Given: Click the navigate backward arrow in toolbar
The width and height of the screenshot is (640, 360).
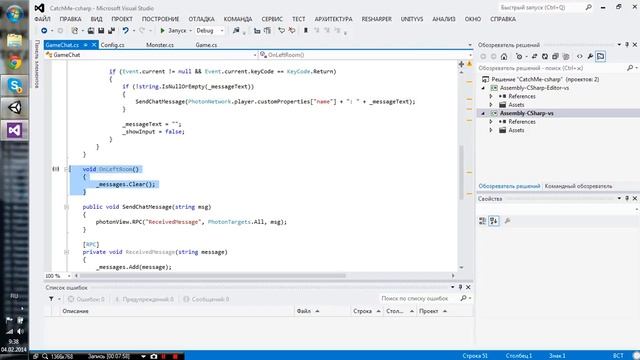Looking at the screenshot, I should pos(44,31).
